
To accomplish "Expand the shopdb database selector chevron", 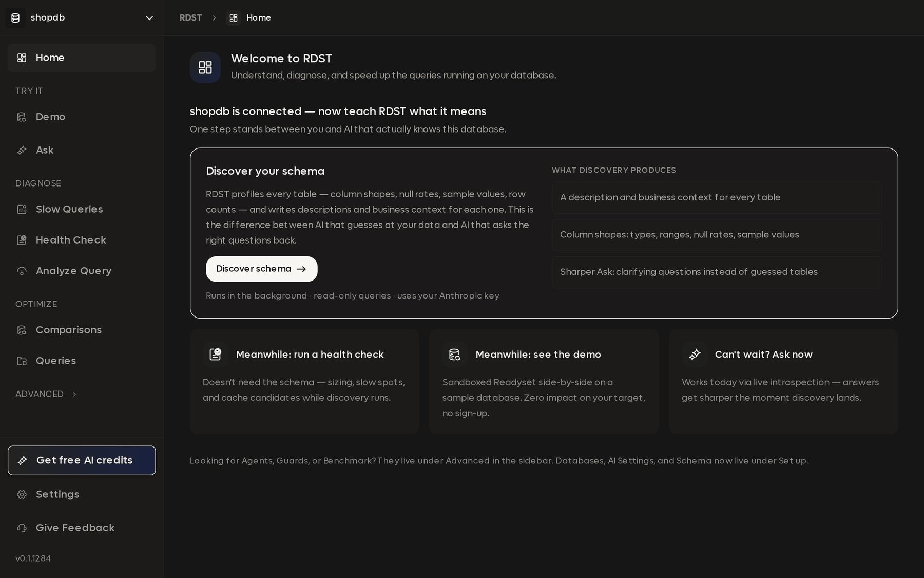I will (149, 18).
